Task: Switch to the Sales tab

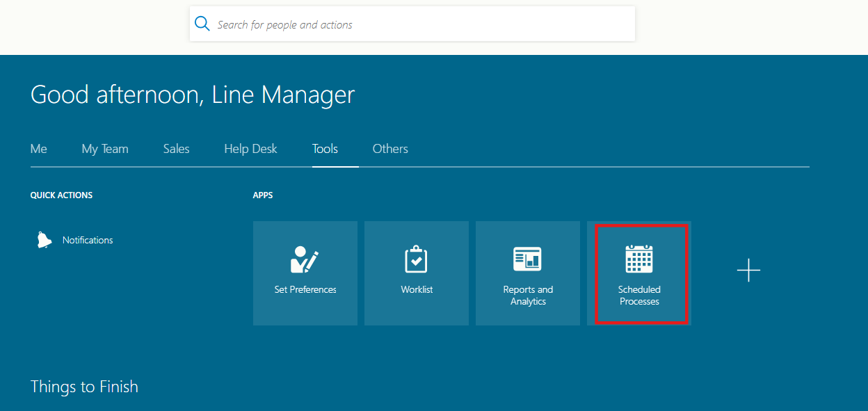Action: pos(176,148)
